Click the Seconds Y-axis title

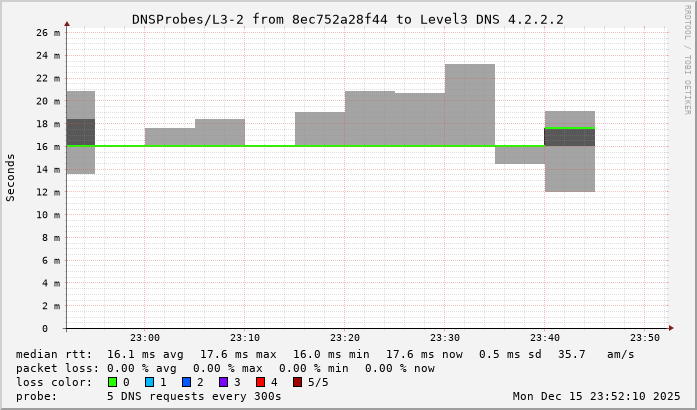click(11, 177)
